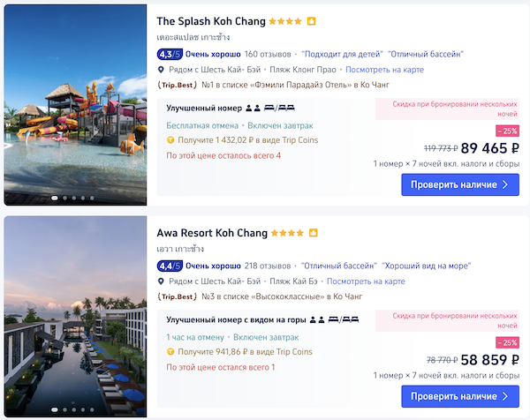Click the water park photo thumbnail

[75, 105]
